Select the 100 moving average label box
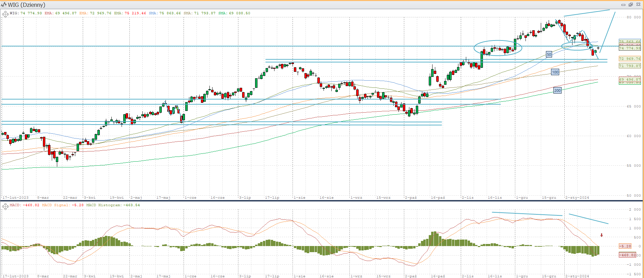This screenshot has width=644, height=278. (555, 72)
